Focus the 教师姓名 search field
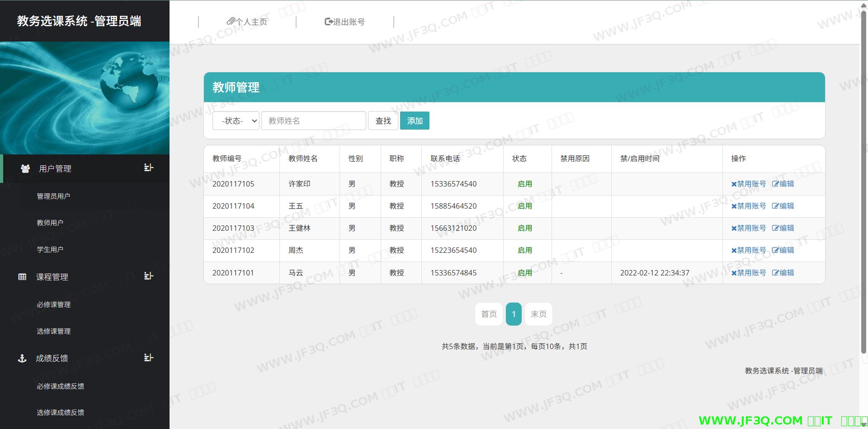The height and width of the screenshot is (429, 868). tap(313, 121)
